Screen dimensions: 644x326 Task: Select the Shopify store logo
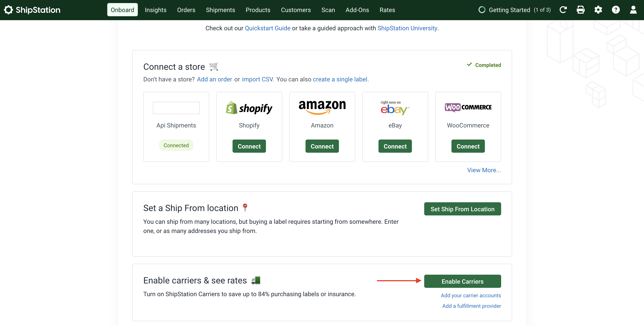tap(249, 108)
